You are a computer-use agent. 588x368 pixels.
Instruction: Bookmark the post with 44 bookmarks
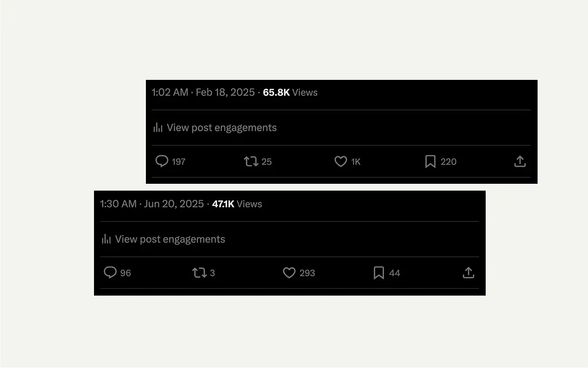click(x=378, y=272)
